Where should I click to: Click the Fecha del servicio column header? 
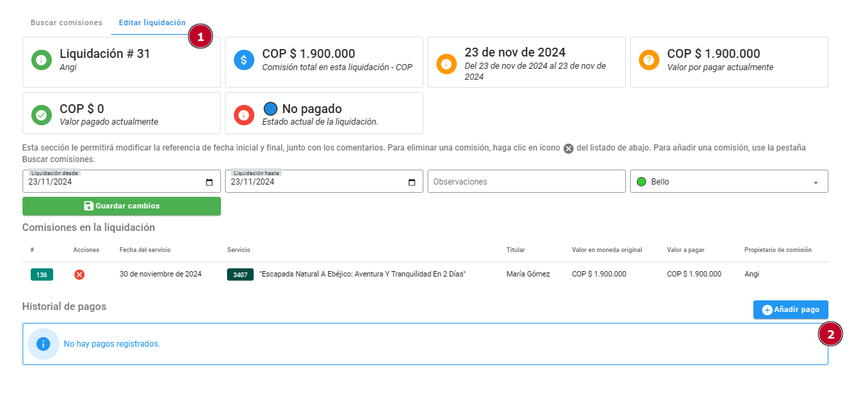click(145, 250)
